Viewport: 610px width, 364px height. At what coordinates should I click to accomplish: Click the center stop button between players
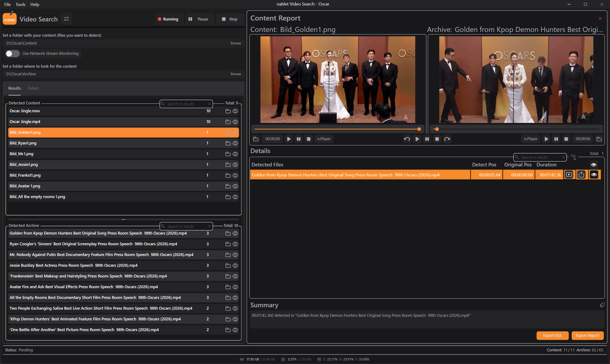click(437, 139)
